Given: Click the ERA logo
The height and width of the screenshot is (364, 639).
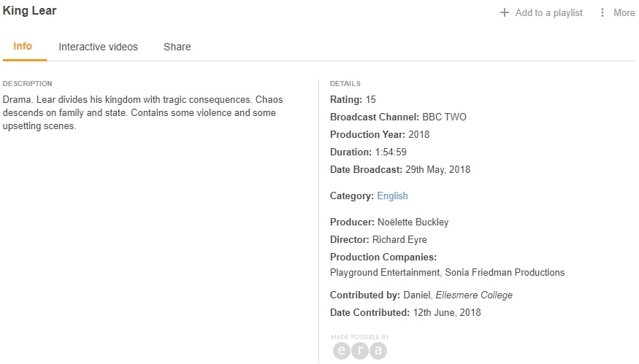Looking at the screenshot, I should (359, 350).
